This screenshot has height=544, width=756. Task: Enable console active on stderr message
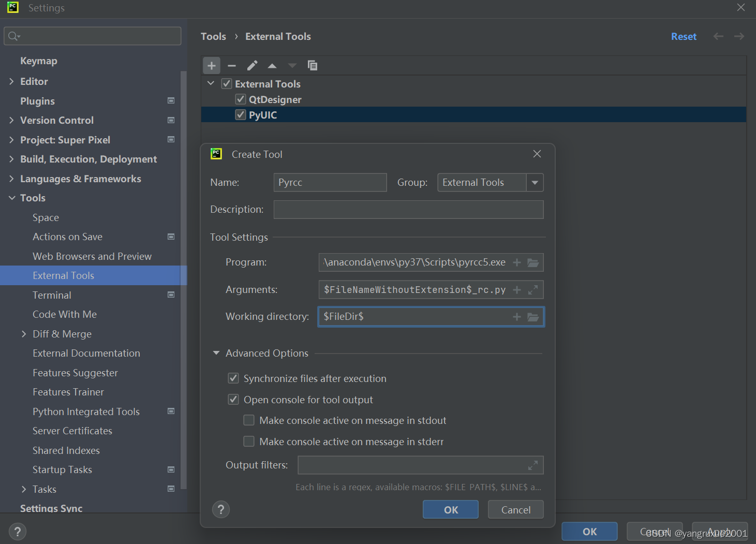pyautogui.click(x=249, y=442)
